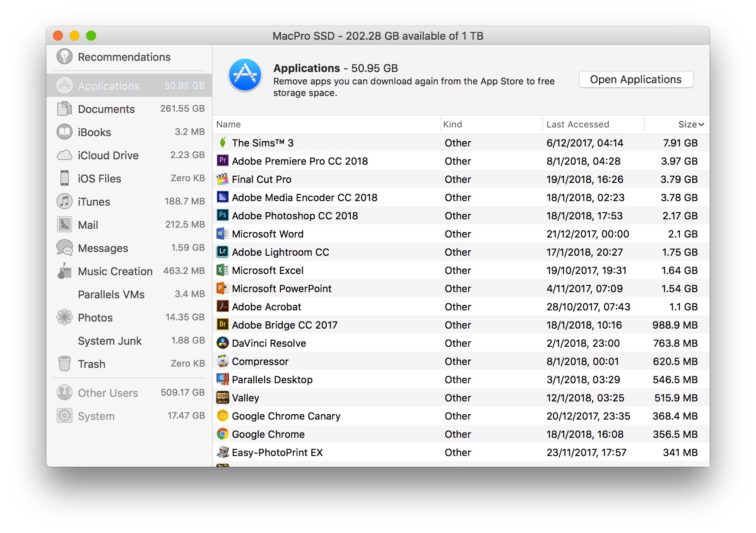The image size is (756, 533).
Task: Select the Adobe Acrobat name text
Action: pyautogui.click(x=267, y=307)
